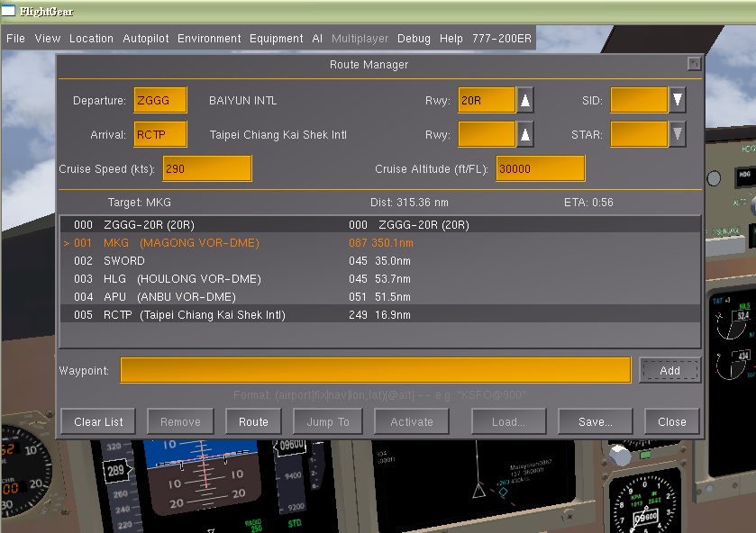Click the Target: MKG label
This screenshot has height=533, width=756.
coord(140,203)
